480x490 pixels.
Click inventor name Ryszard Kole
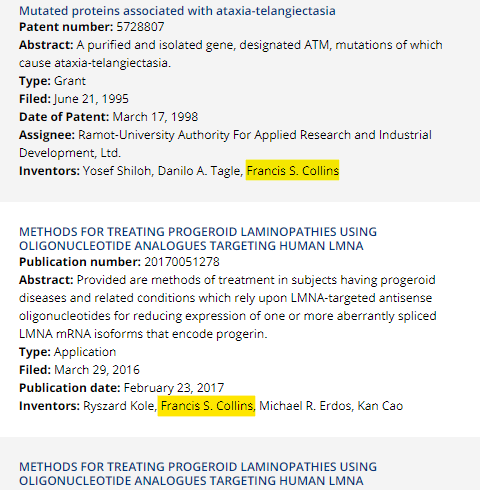[118, 406]
